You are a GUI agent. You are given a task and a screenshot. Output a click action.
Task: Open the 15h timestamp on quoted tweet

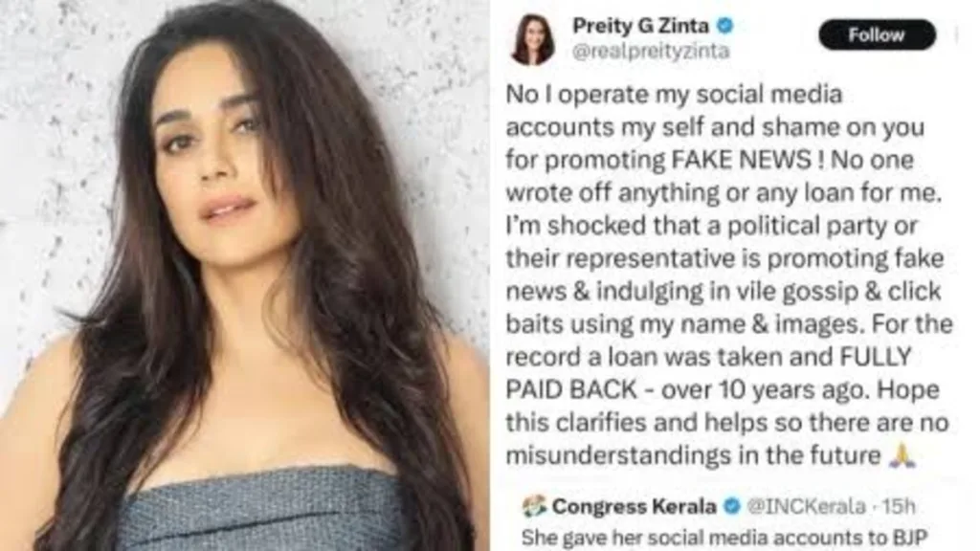point(898,506)
